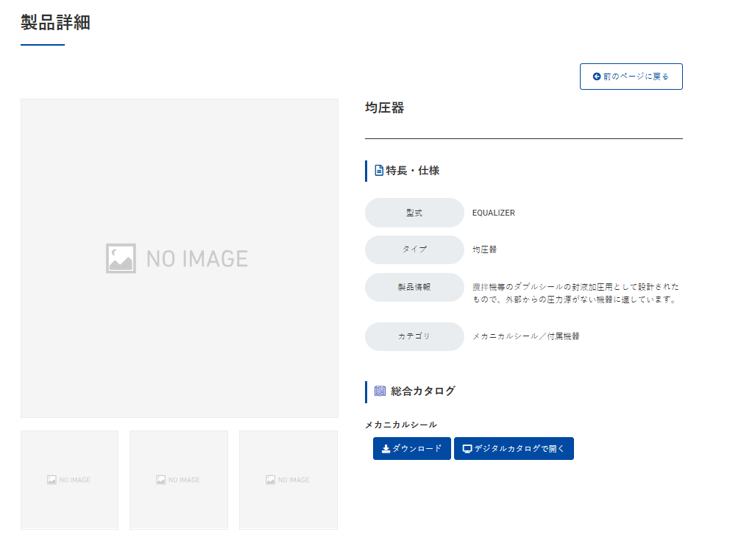
Task: Click the 特長・仕様 section heading
Action: tap(413, 171)
